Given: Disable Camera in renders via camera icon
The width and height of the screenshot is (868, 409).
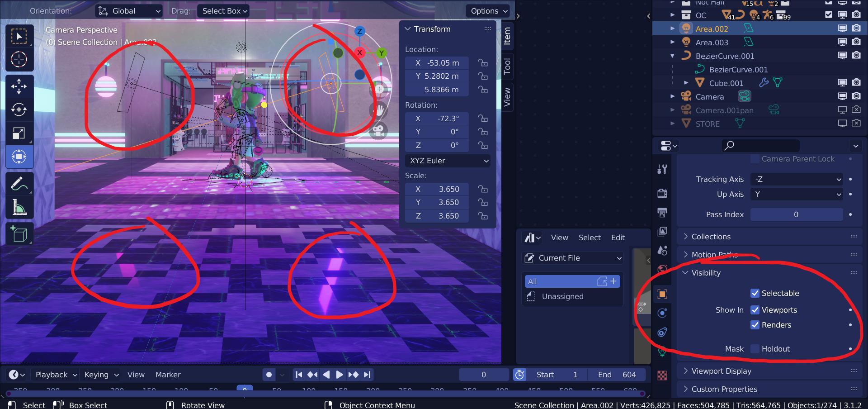Looking at the screenshot, I should tap(856, 96).
